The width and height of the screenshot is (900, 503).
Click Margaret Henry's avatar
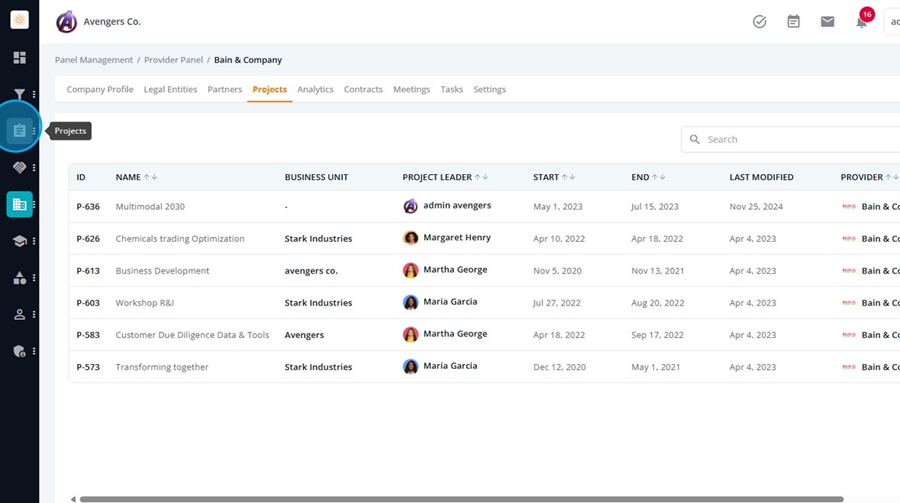[x=410, y=238]
